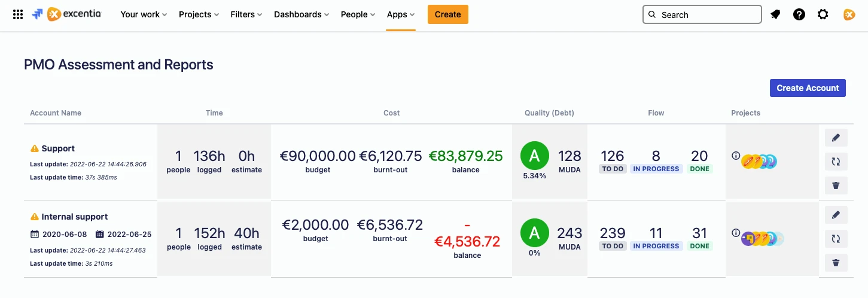Click the warning icon next to Support
This screenshot has height=298, width=868.
35,148
